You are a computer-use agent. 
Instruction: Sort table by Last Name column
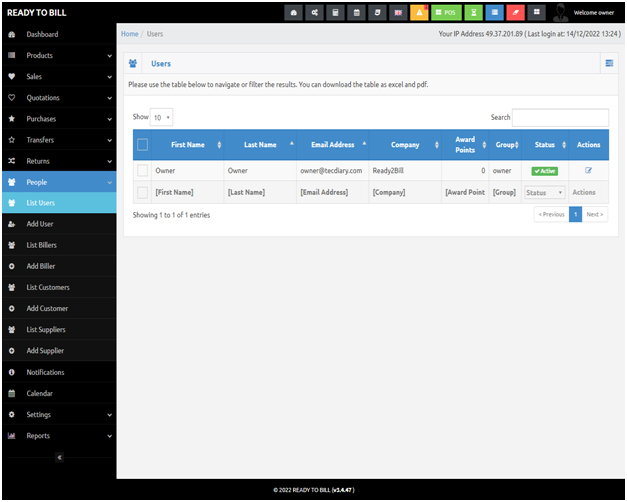[x=260, y=145]
